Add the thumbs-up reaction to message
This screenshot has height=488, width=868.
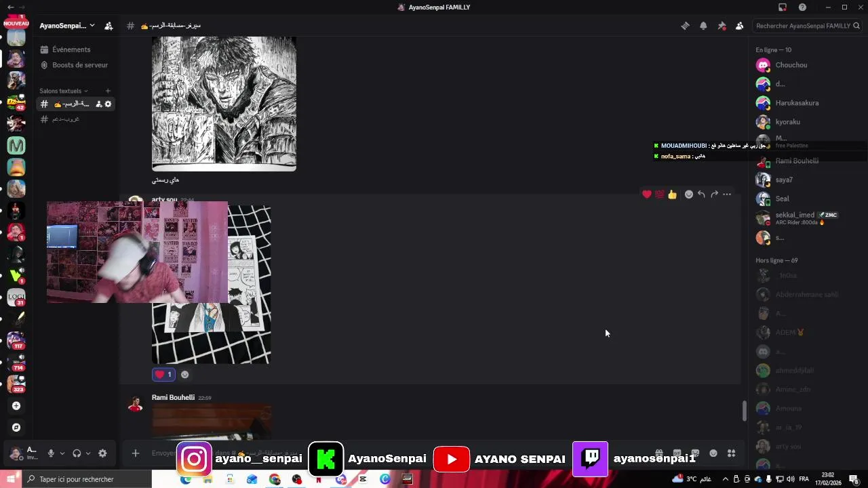click(x=672, y=195)
